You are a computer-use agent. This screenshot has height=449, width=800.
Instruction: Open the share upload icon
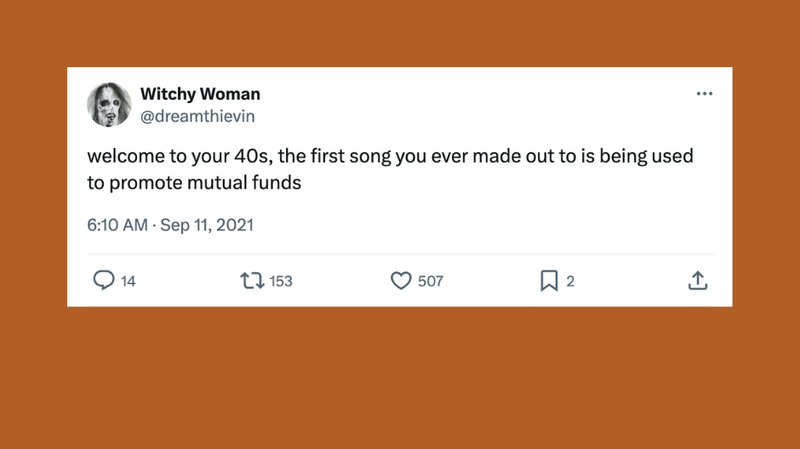click(698, 281)
